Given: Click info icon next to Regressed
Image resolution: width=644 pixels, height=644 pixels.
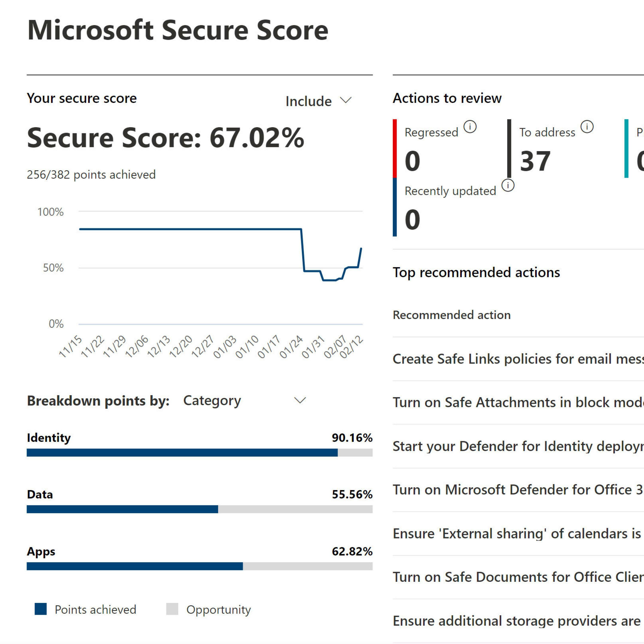Looking at the screenshot, I should [x=470, y=127].
